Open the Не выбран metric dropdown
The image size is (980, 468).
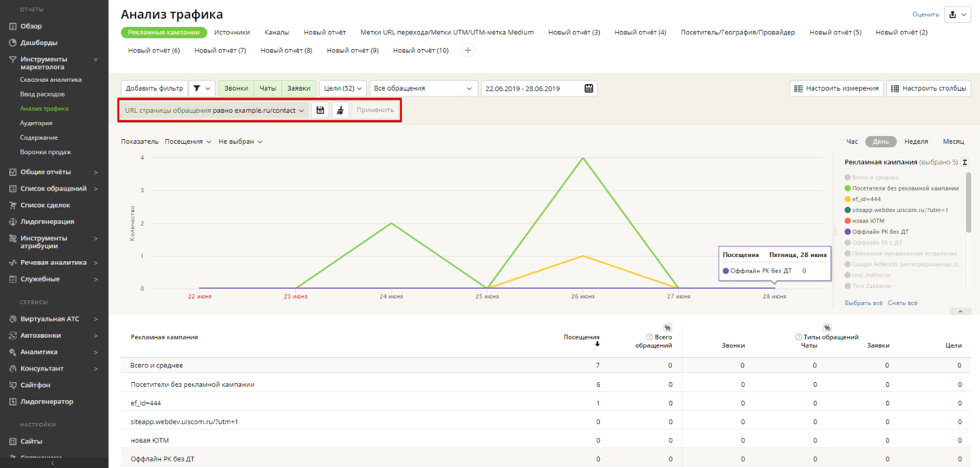(x=240, y=142)
